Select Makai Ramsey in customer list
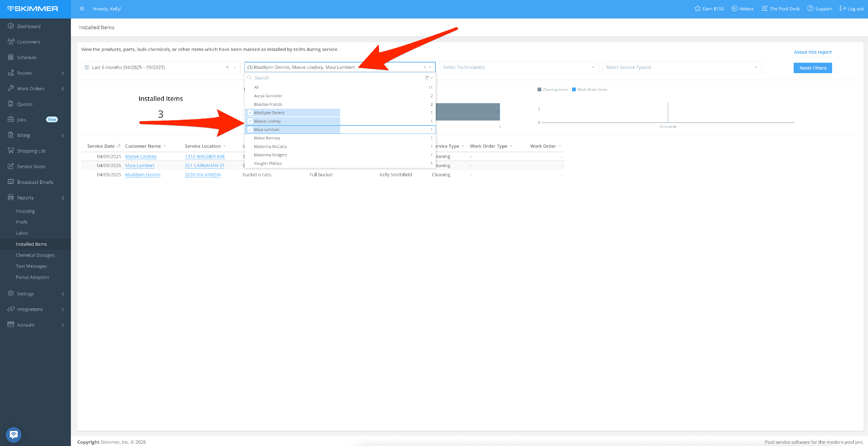The image size is (868, 446). click(x=267, y=138)
